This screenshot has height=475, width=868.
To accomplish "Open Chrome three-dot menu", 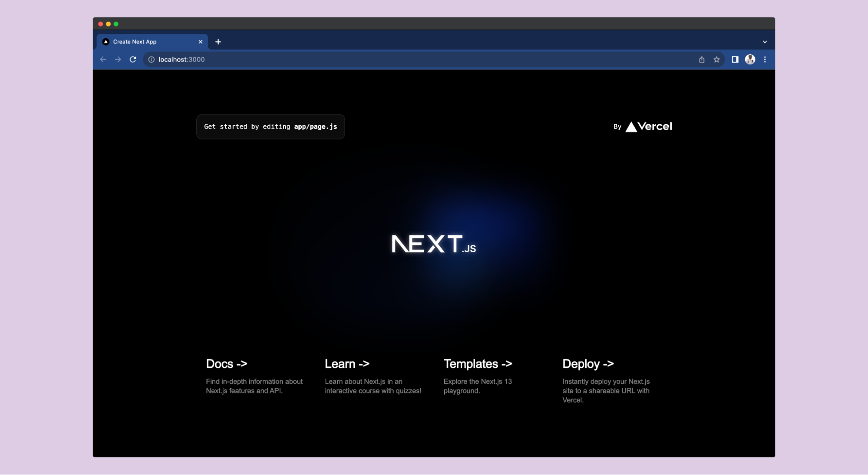I will [x=765, y=59].
